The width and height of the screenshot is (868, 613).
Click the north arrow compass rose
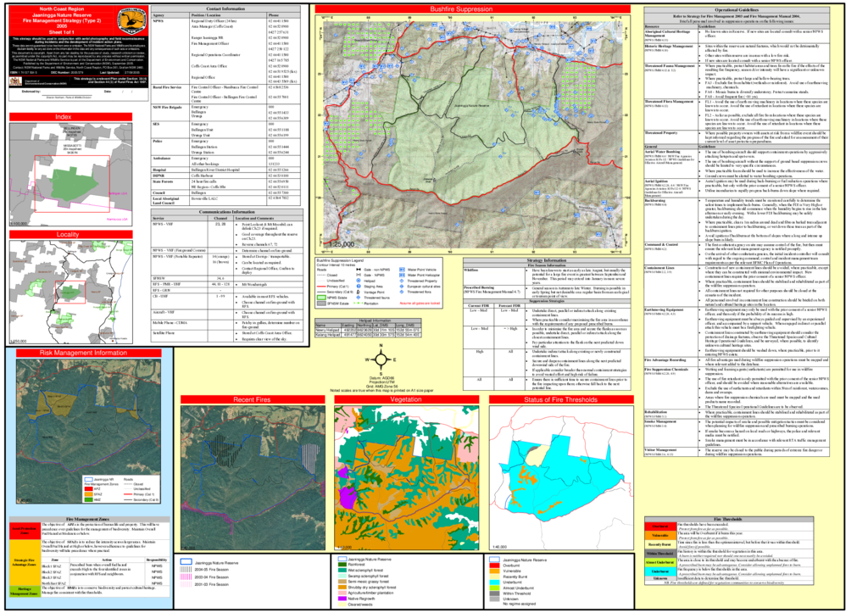381,359
